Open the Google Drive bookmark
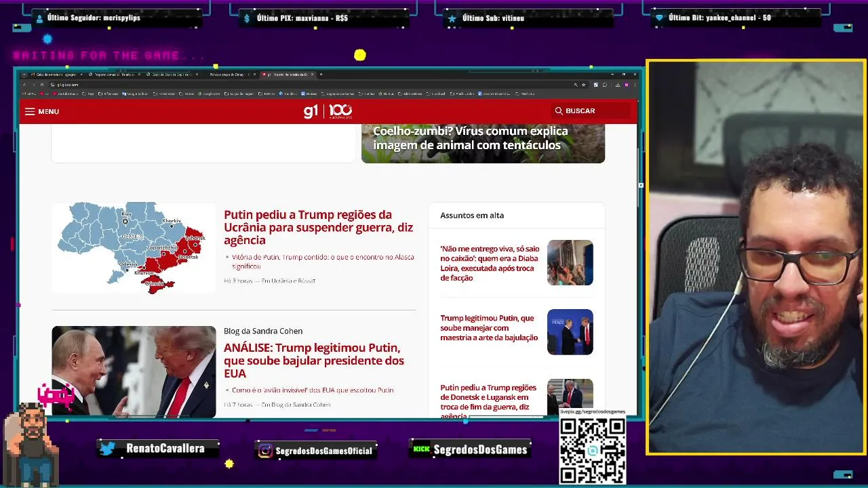Screen dimensions: 868x488 tap(209, 94)
